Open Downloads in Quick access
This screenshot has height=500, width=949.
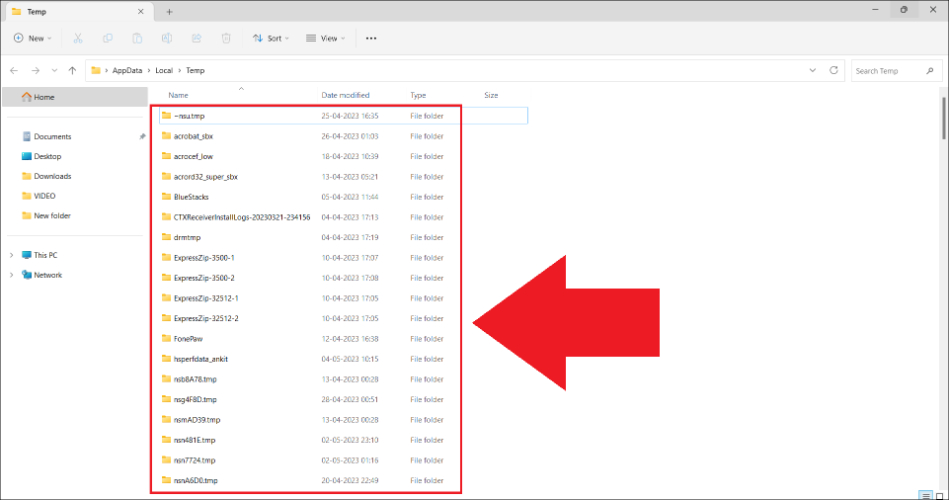coord(52,176)
